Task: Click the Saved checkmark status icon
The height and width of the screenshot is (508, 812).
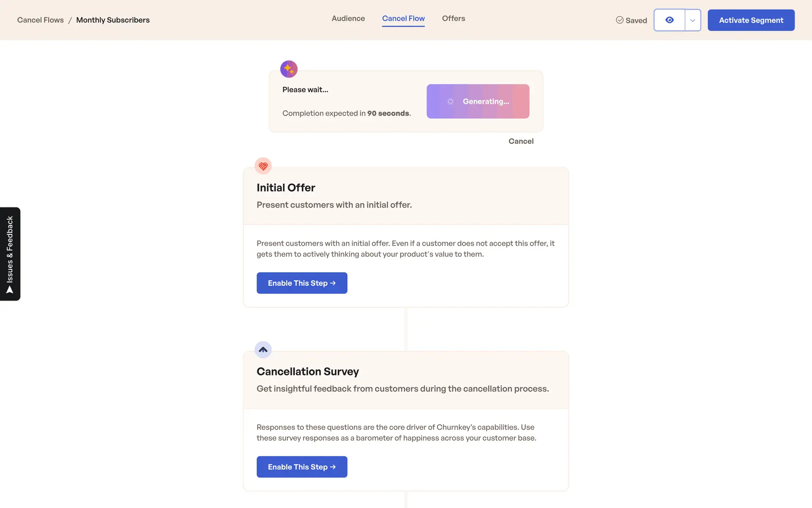Action: coord(620,20)
